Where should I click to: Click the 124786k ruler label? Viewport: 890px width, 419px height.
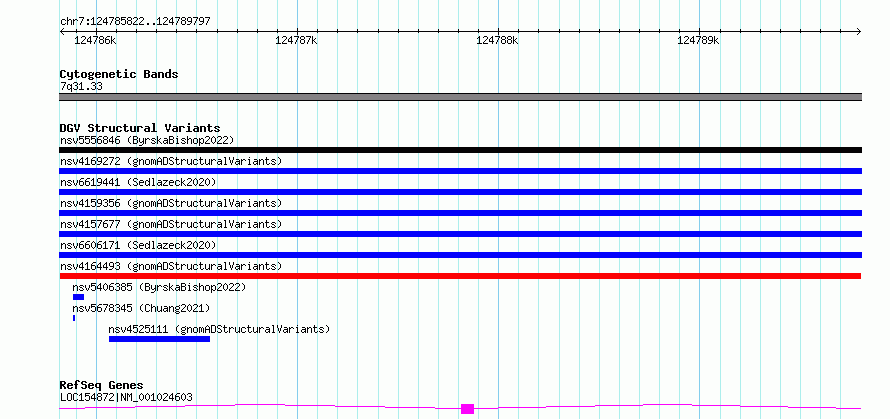click(95, 41)
